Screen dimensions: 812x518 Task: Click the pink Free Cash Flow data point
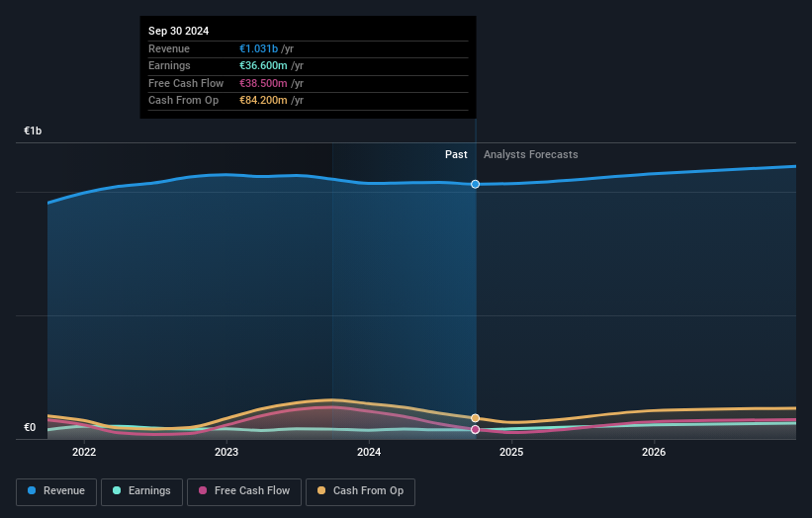click(475, 429)
